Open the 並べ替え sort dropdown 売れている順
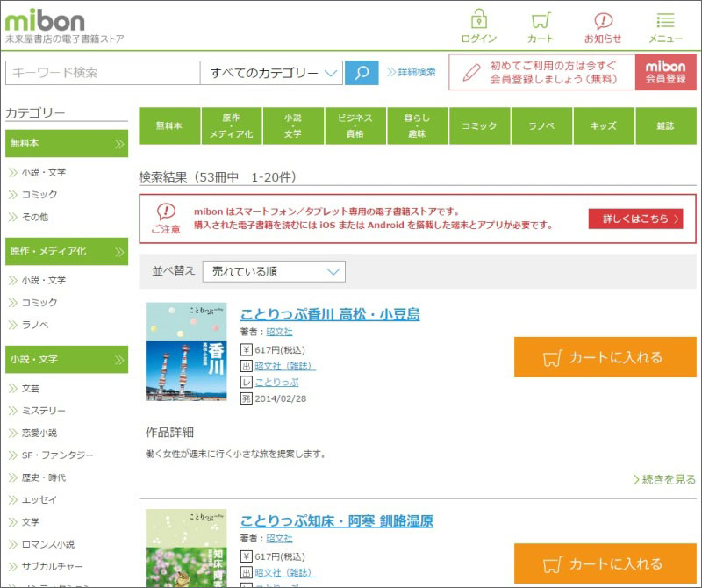Screen dimensions: 702x588 (274, 271)
